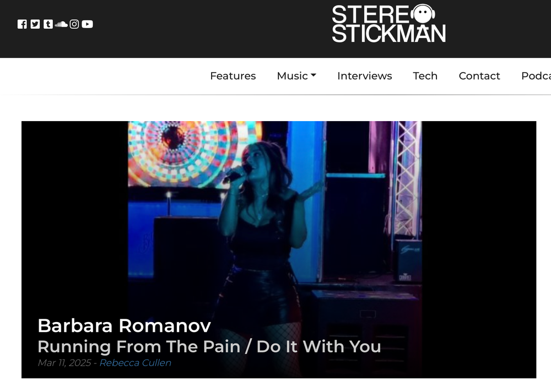
Task: Click the Mar 11, 2025 post date
Action: (64, 363)
